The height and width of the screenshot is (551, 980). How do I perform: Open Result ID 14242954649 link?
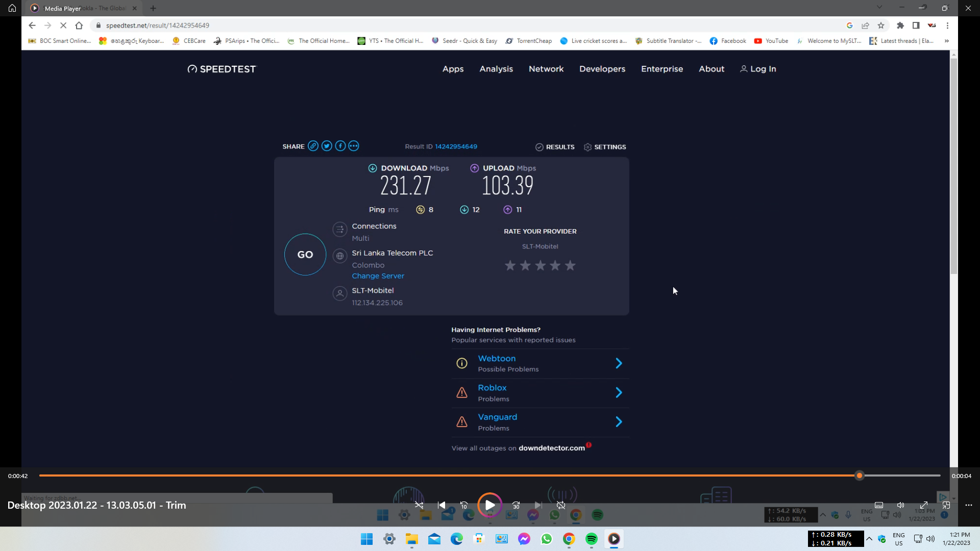point(456,146)
